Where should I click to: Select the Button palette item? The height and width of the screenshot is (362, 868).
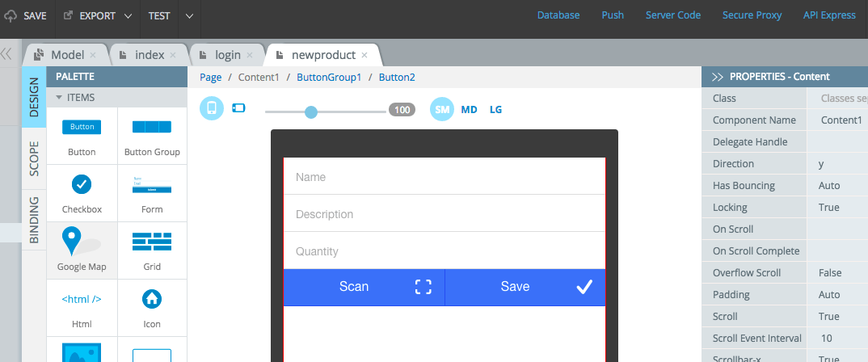tap(82, 136)
